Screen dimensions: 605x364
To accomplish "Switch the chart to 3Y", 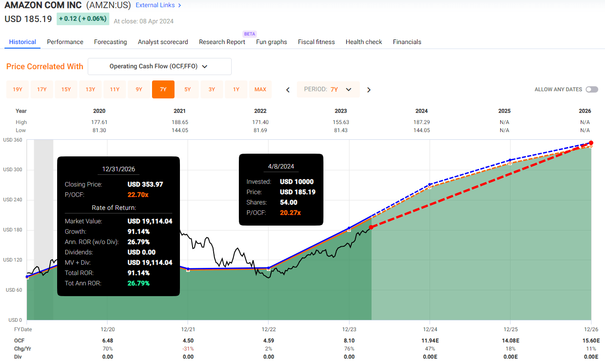I will coord(212,89).
